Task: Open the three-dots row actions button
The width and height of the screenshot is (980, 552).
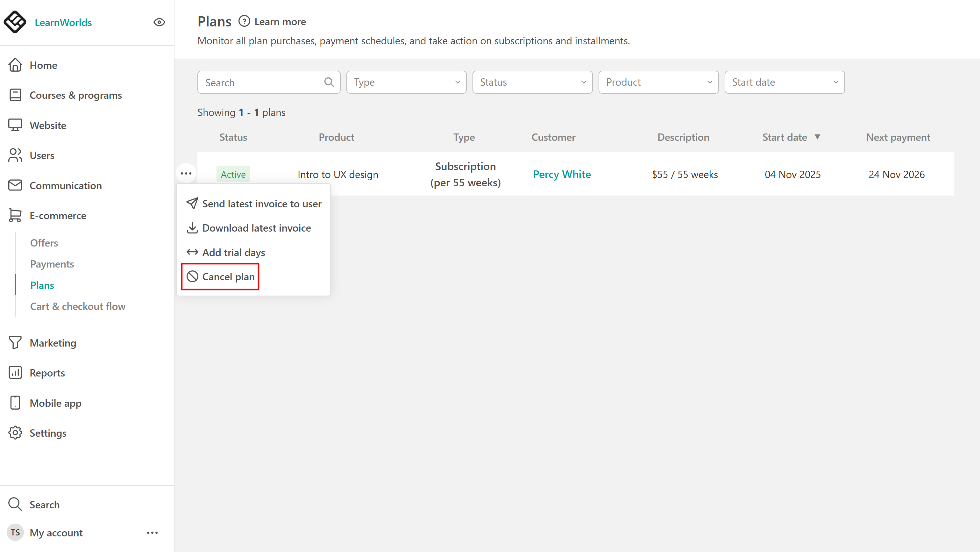Action: 186,174
